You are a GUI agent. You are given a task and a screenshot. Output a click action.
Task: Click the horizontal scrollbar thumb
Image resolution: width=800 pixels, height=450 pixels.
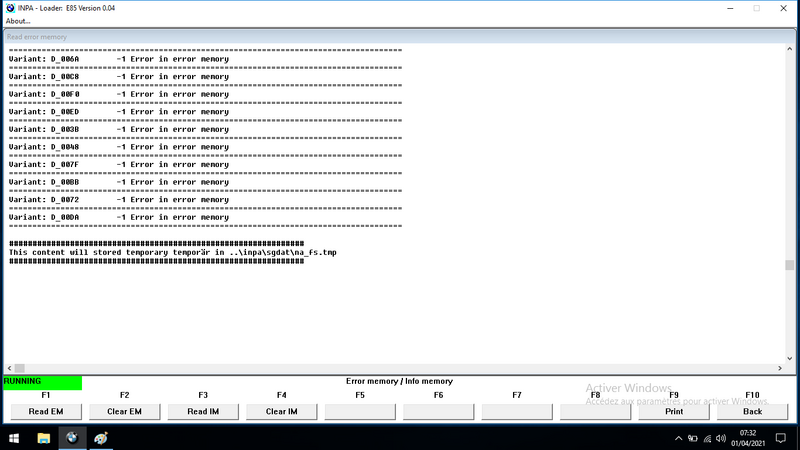19,368
